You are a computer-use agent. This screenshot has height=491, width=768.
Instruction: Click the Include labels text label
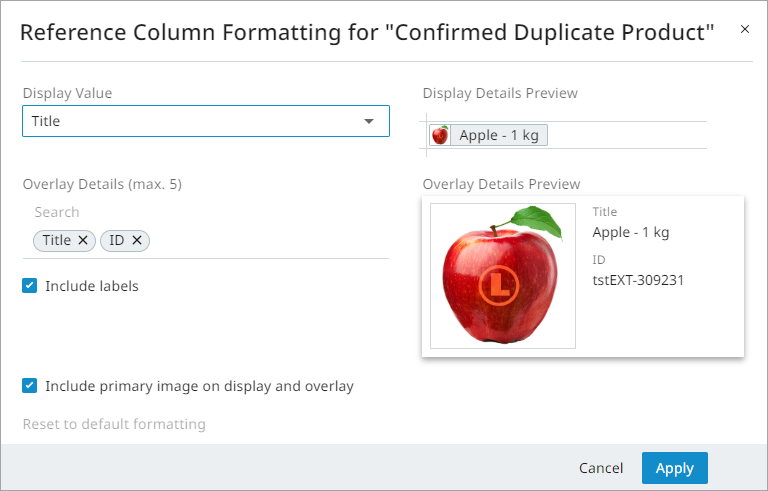(92, 286)
